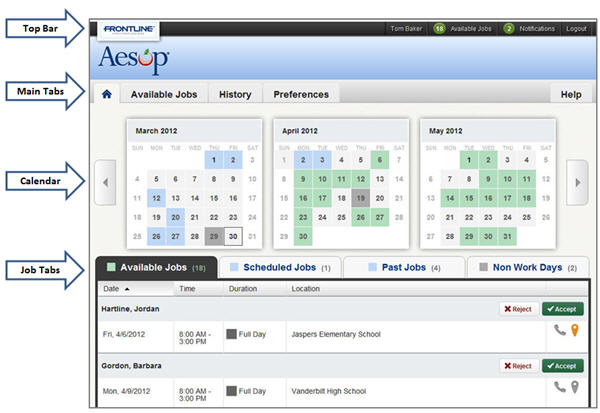The image size is (600, 413).
Task: Open gray map pin for Vanderbilt High
Action: 575,387
